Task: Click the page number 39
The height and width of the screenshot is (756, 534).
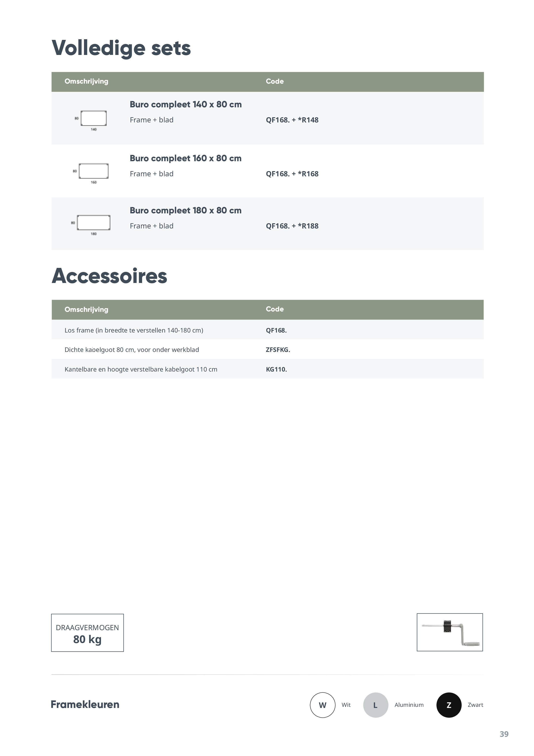Action: pos(504,734)
